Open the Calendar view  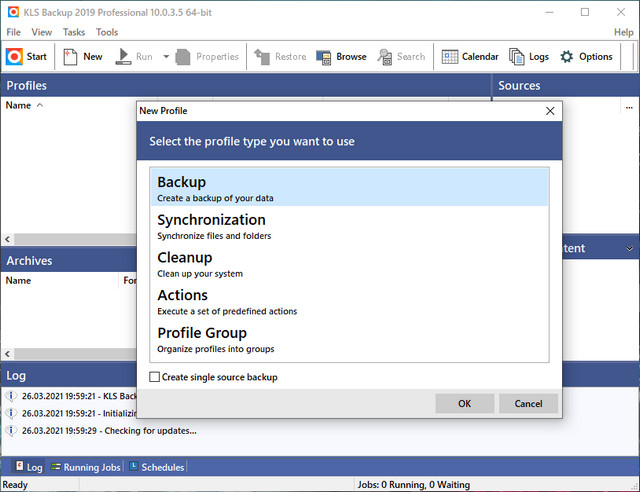pos(450,57)
